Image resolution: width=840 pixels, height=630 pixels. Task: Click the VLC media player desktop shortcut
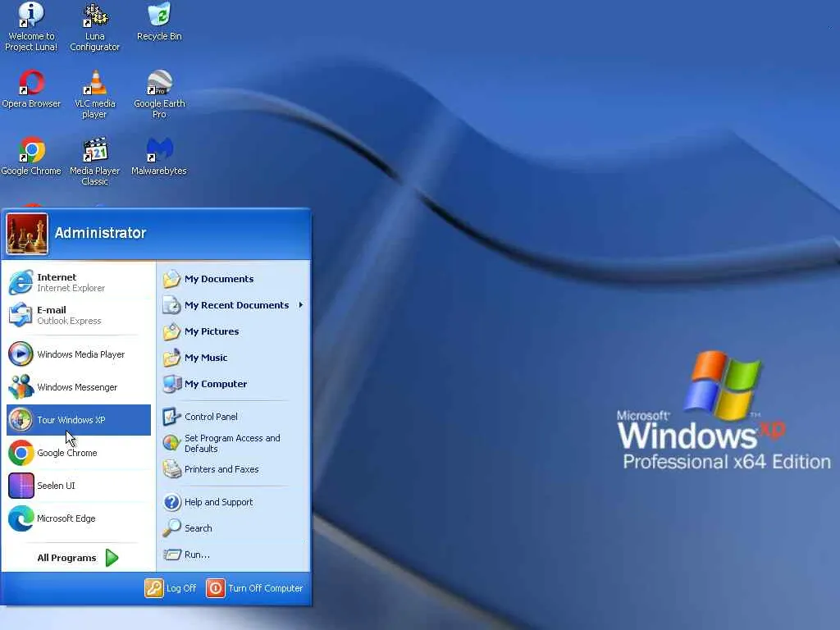tap(95, 94)
